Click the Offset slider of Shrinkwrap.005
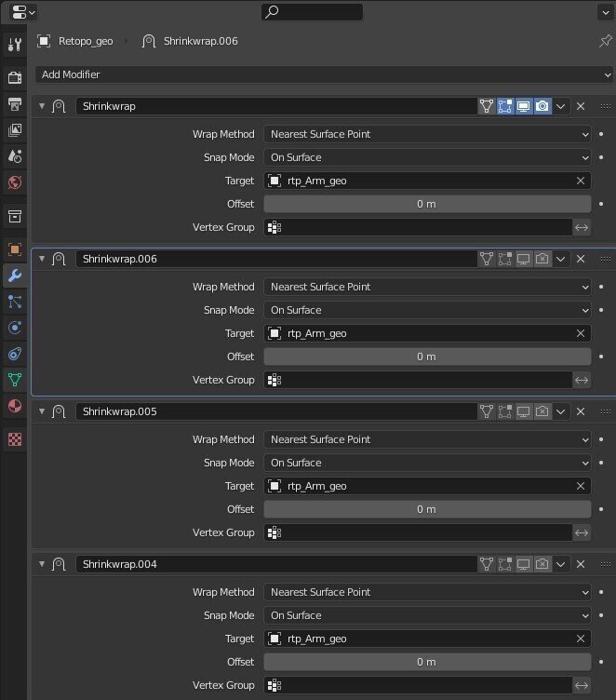Viewport: 616px width, 700px height. pyautogui.click(x=427, y=509)
